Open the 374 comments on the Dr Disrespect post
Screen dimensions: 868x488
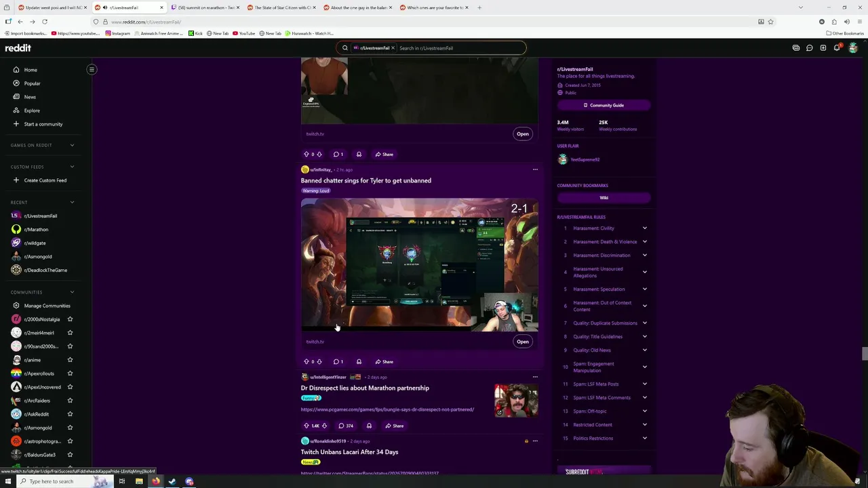click(x=345, y=426)
